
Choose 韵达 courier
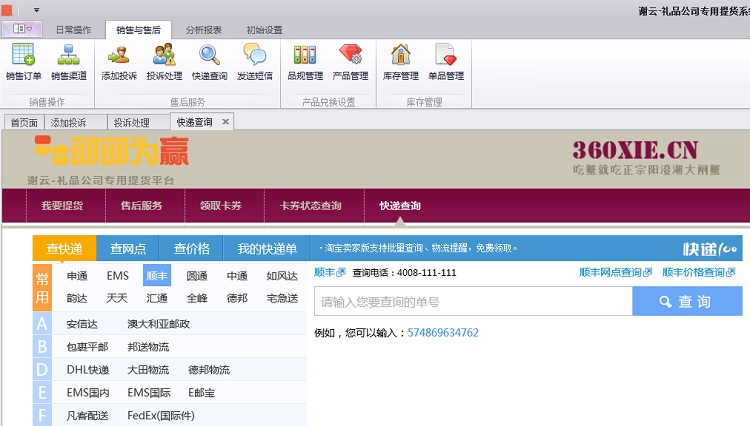pyautogui.click(x=77, y=298)
